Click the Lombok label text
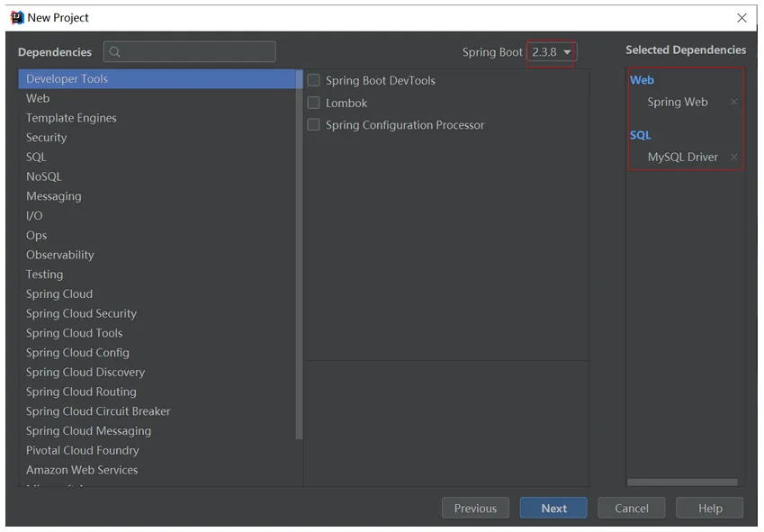The width and height of the screenshot is (764, 532). (346, 103)
